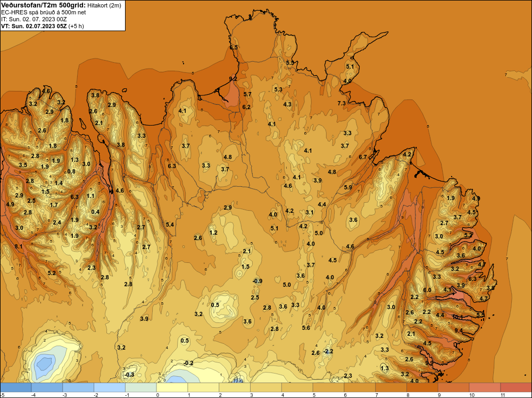Click the 7.3 temperature value
The image size is (532, 398).
tap(342, 103)
